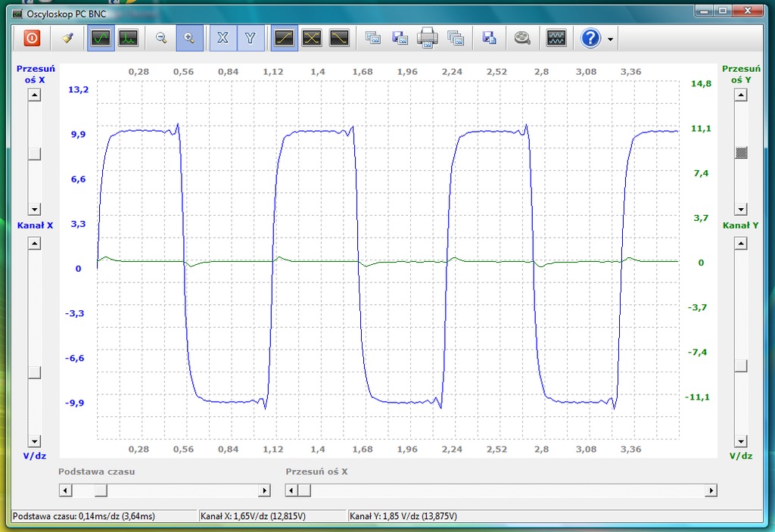This screenshot has width=775, height=532.
Task: Click the Kanał X V/dz slider thumb
Action: 34,372
